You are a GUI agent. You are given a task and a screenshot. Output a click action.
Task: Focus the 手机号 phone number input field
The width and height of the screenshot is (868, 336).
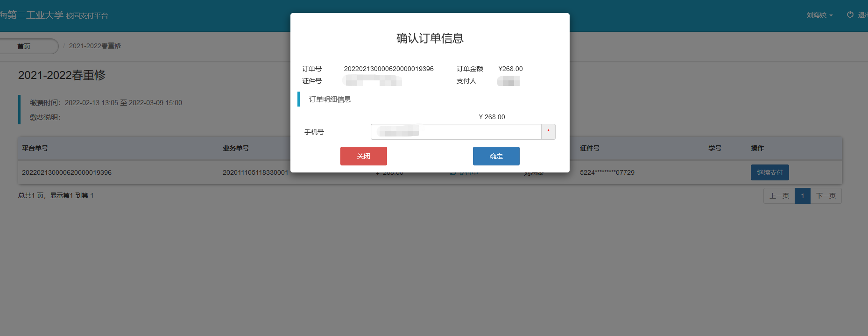pyautogui.click(x=456, y=132)
